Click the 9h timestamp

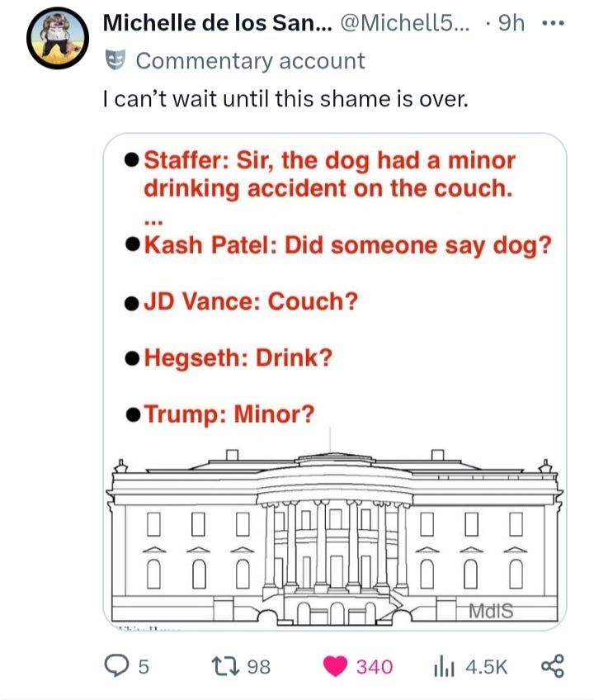(x=511, y=23)
